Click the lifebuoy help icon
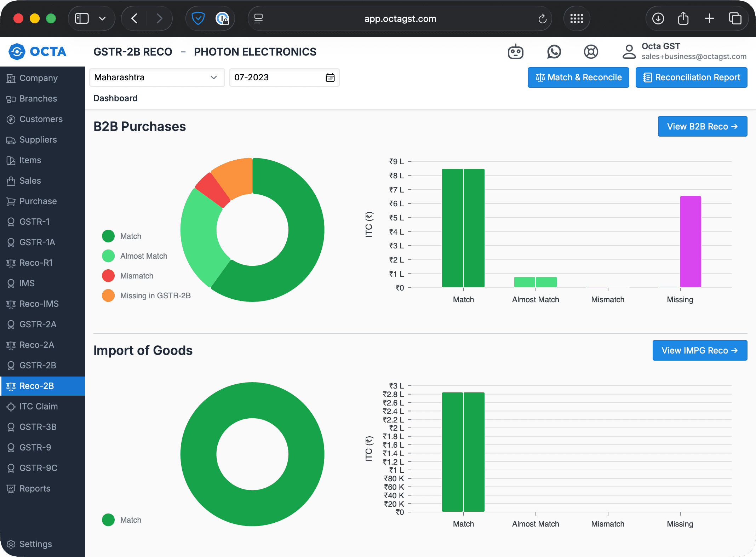The height and width of the screenshot is (557, 756). click(x=591, y=52)
